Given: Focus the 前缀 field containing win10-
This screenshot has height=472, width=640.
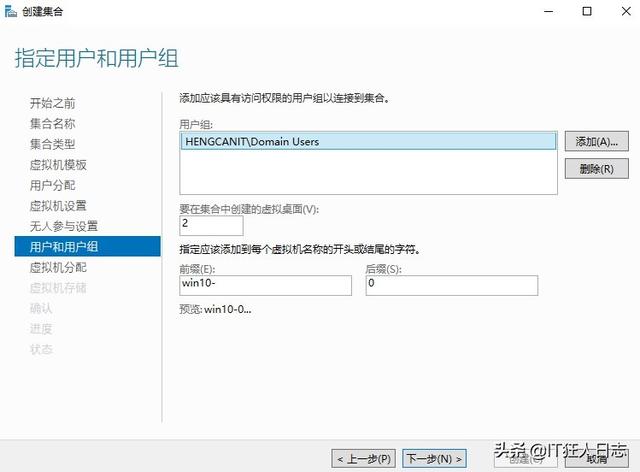Looking at the screenshot, I should (265, 285).
